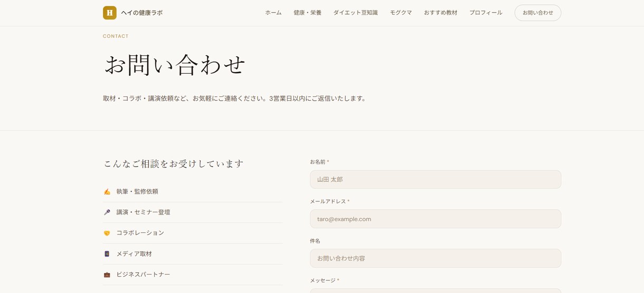Viewport: 644px width, 293px height.
Task: Click the ビジネスパートナー list item
Action: [193, 275]
